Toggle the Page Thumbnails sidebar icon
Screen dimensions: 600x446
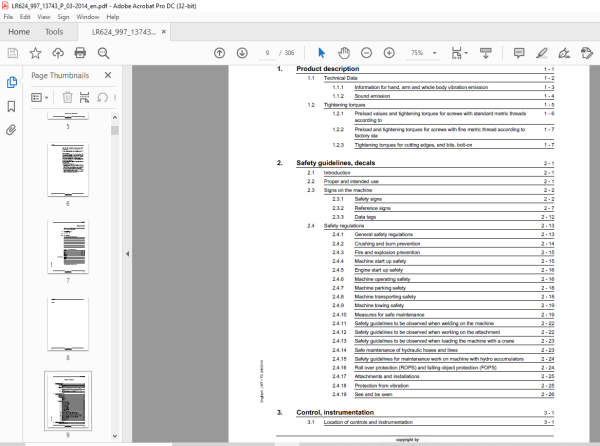pos(11,82)
